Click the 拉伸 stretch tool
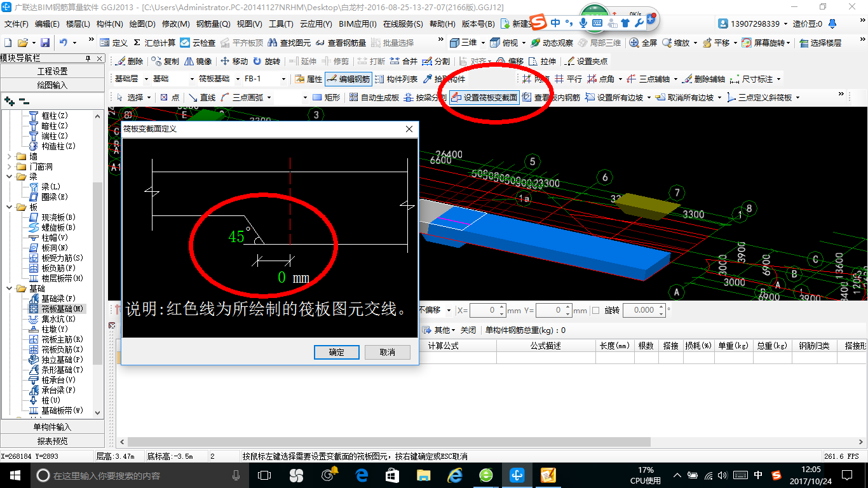Image resolution: width=868 pixels, height=488 pixels. [x=542, y=61]
